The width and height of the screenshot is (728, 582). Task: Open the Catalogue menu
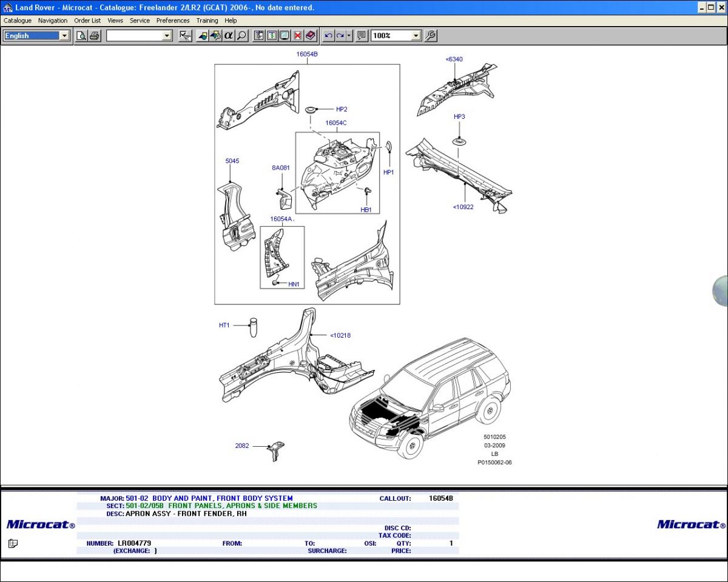click(x=18, y=21)
